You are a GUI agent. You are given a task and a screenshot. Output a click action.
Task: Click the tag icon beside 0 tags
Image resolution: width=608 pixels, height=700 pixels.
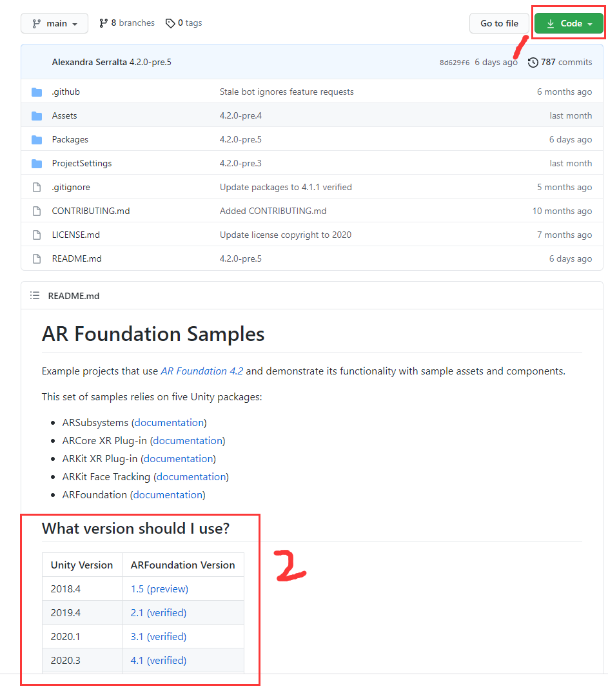[169, 23]
